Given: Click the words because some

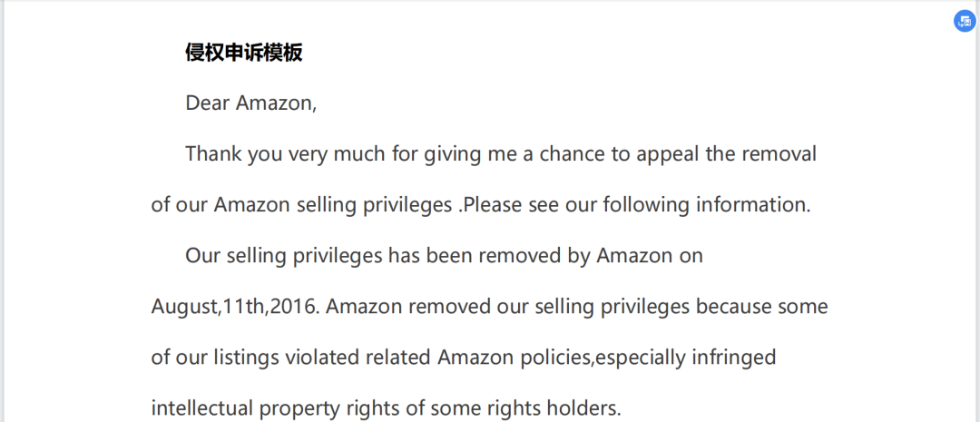Looking at the screenshot, I should click(x=762, y=307).
